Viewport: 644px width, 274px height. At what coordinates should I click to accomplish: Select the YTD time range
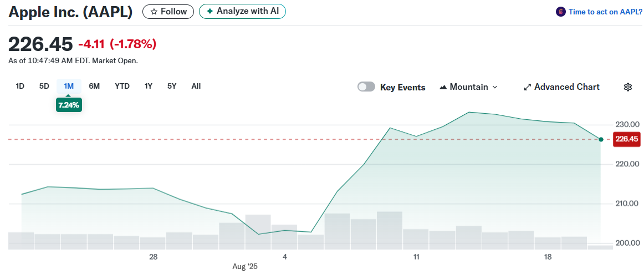coord(122,87)
